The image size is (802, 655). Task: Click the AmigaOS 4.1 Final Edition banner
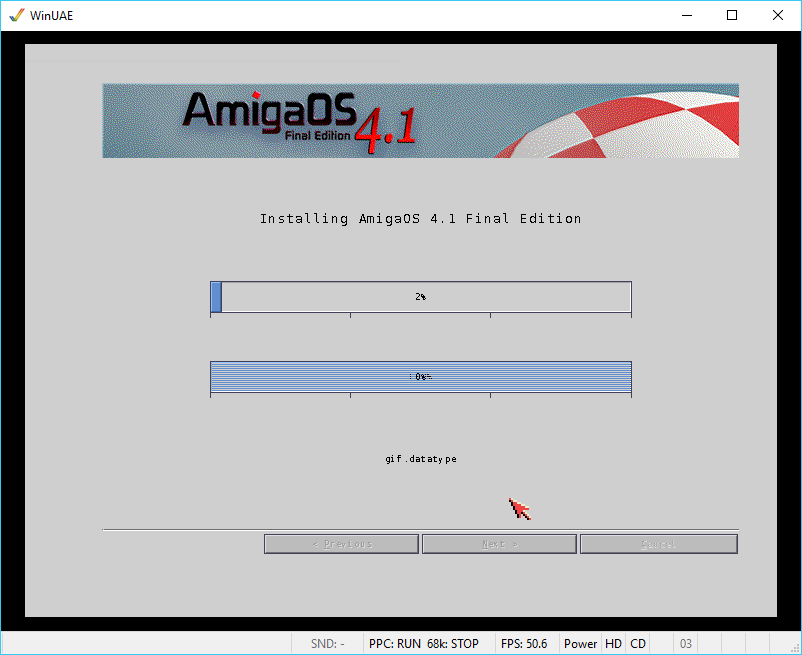tap(420, 121)
